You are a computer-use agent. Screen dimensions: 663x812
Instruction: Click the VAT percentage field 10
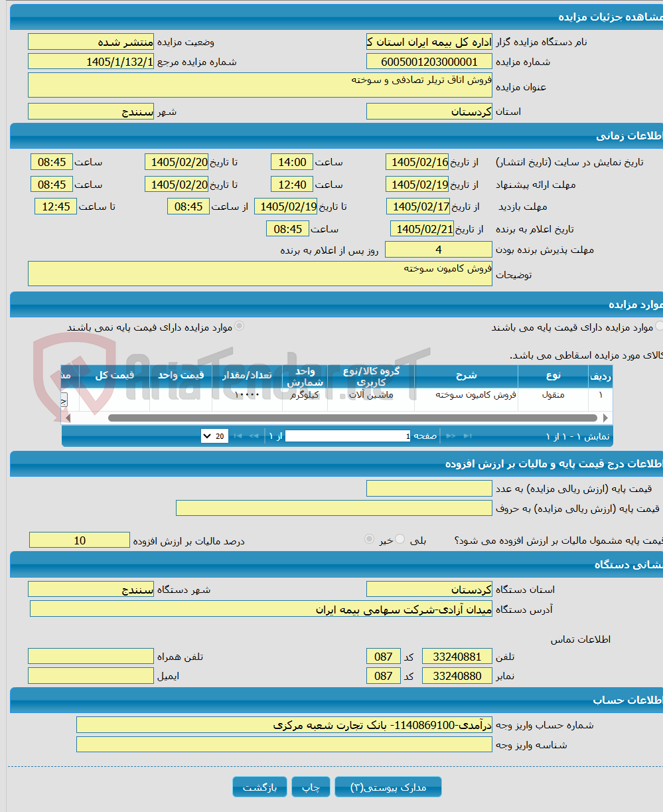coord(80,540)
